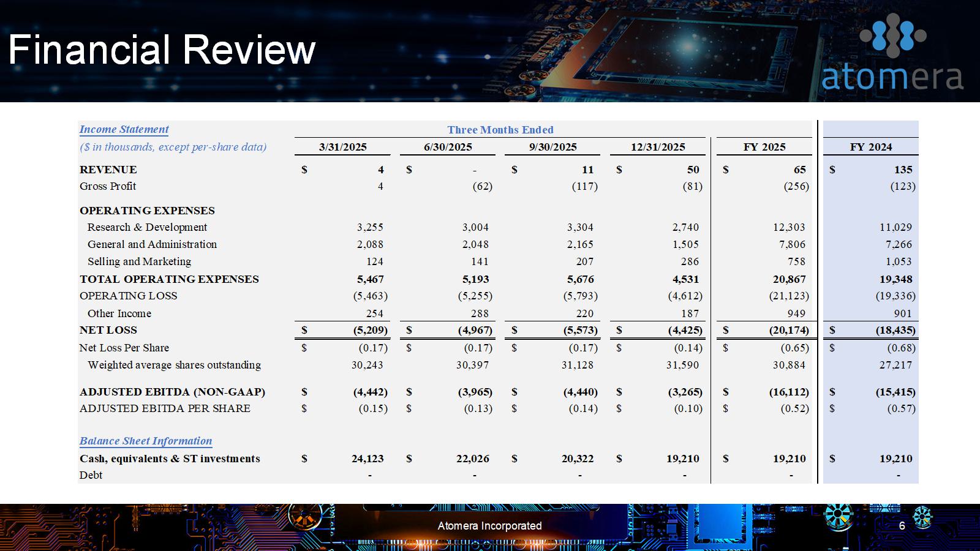Viewport: 980px width, 551px height.
Task: Click the Weighted average shares outstanding label
Action: point(174,365)
